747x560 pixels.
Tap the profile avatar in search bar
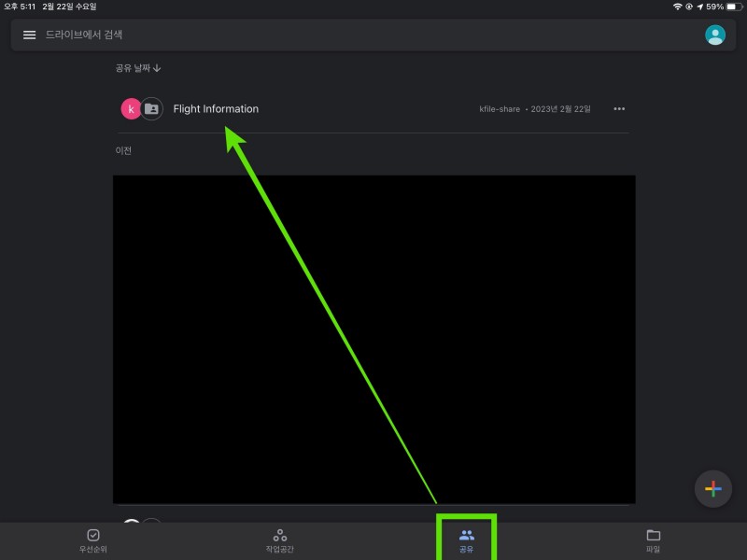point(715,35)
